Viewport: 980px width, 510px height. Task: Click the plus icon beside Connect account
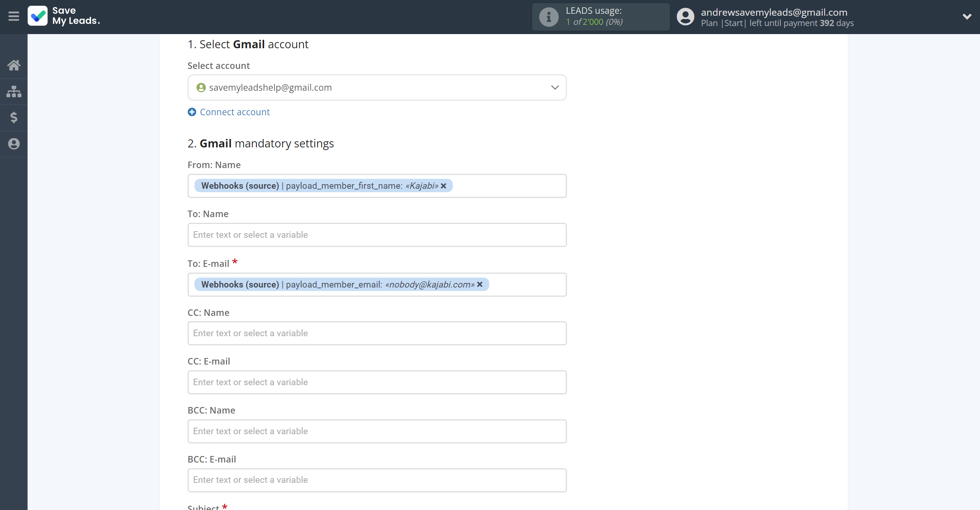192,112
